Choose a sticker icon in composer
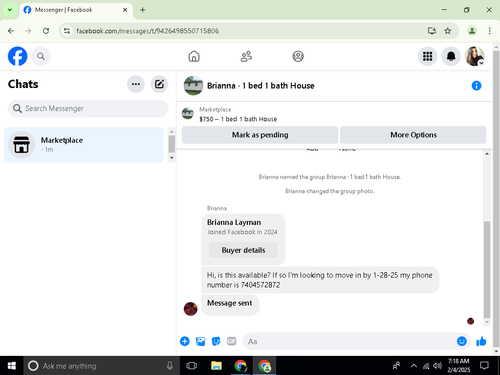The image size is (500, 375). [x=216, y=341]
